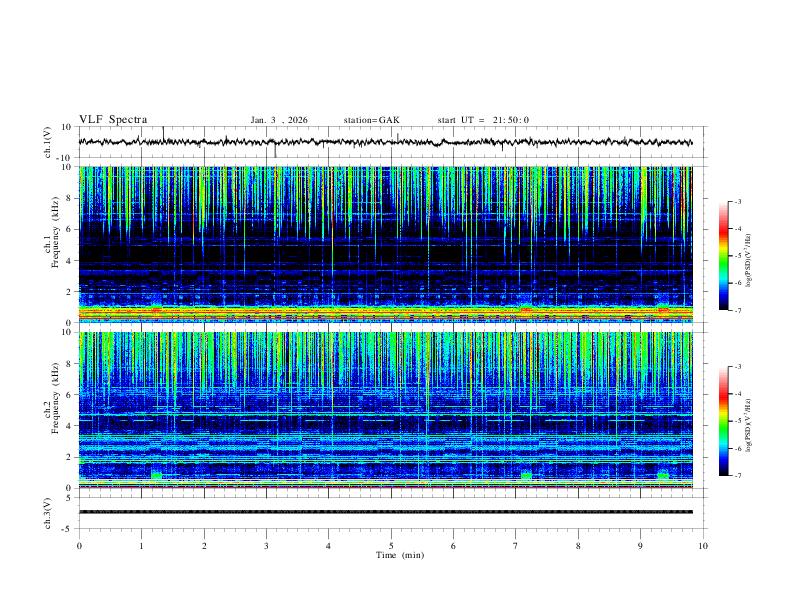Click the ch.3 black signal band
792x612 pixels.
pos(385,512)
